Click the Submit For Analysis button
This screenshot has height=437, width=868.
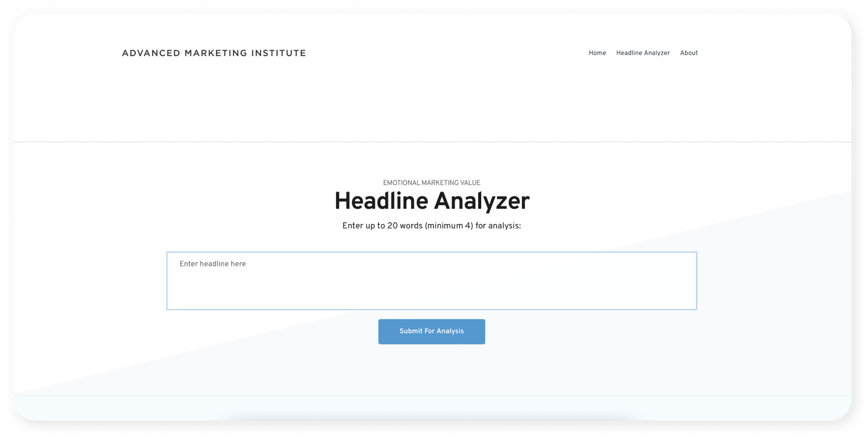click(x=432, y=331)
